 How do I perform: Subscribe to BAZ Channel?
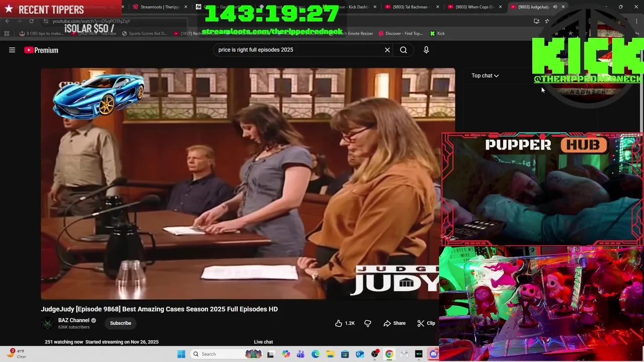(x=121, y=323)
